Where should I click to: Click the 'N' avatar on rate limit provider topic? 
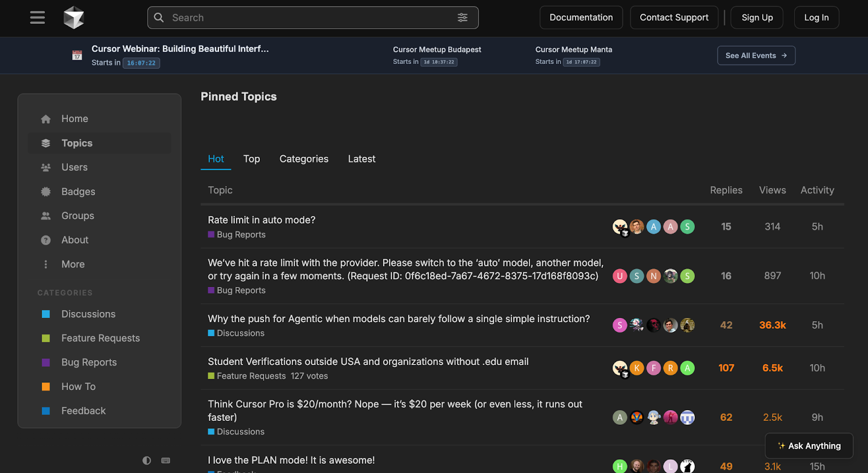tap(654, 276)
